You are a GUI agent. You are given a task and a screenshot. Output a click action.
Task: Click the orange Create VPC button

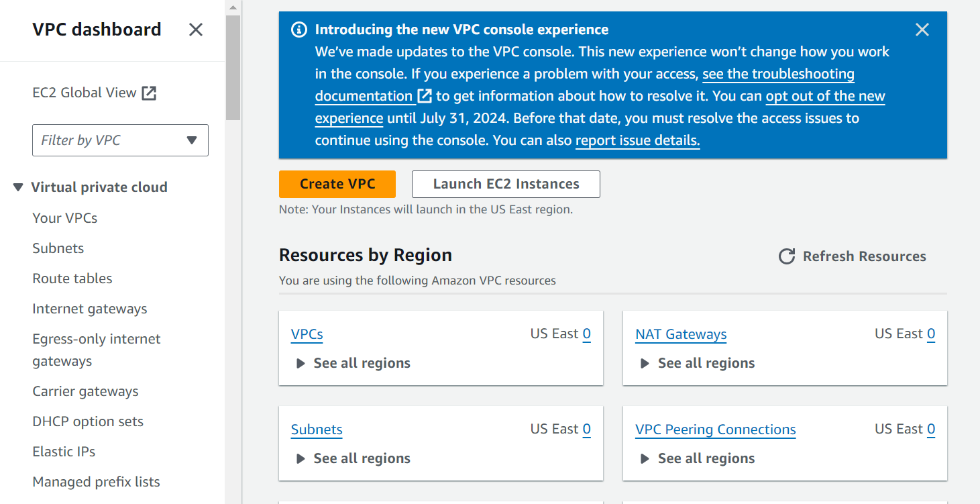tap(337, 184)
